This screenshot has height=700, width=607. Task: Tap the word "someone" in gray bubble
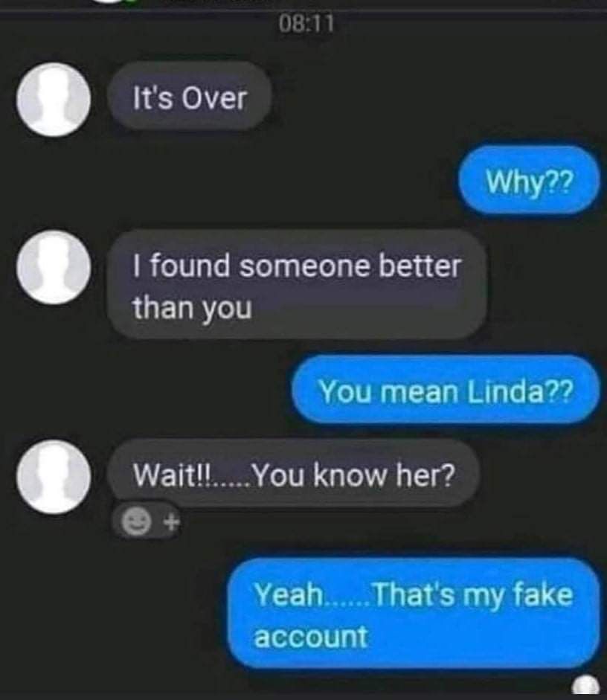tap(305, 266)
